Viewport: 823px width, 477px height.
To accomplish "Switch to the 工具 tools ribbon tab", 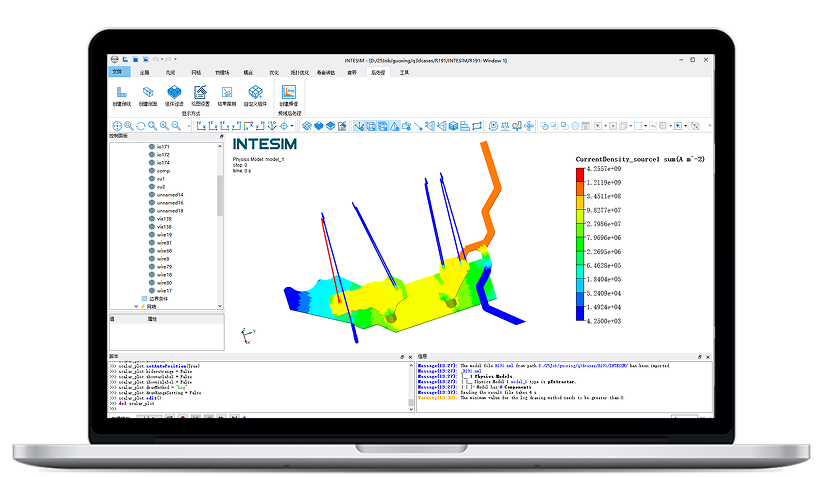I will point(404,73).
